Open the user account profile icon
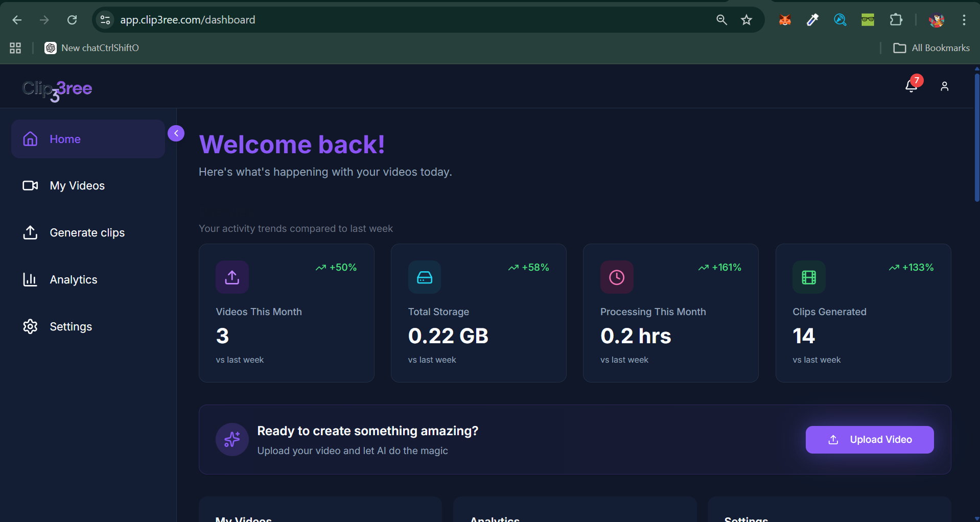This screenshot has width=980, height=522. pos(944,86)
